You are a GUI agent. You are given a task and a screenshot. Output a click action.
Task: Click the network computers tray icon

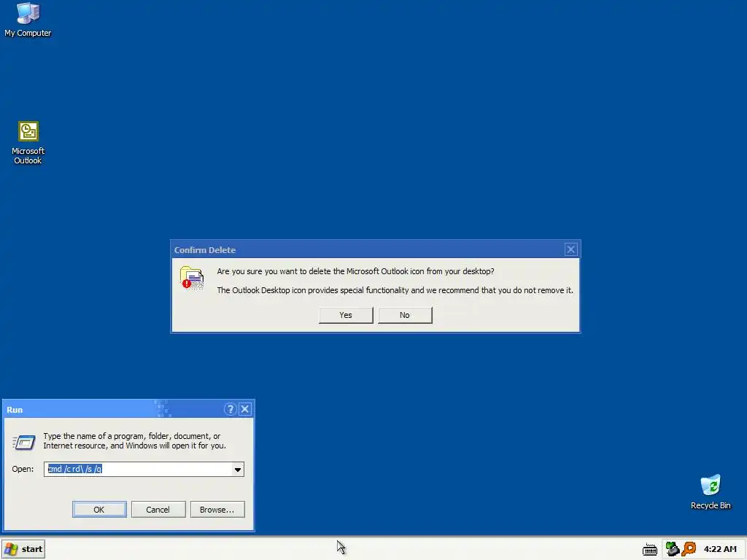pos(672,549)
